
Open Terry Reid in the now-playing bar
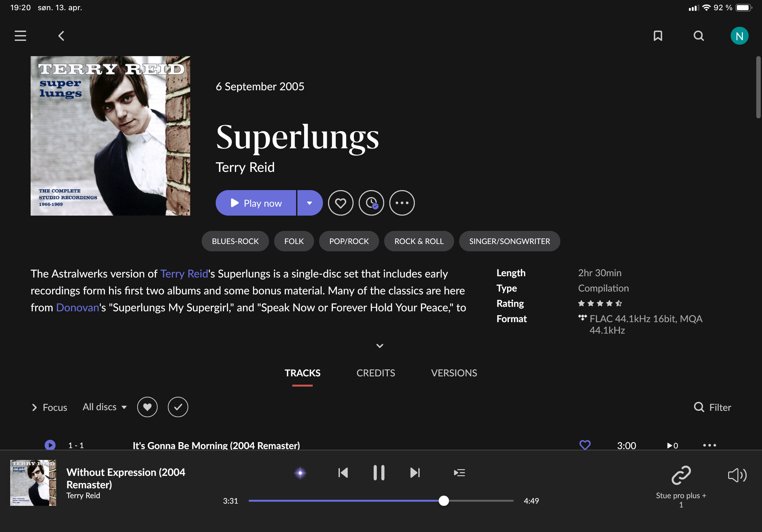(x=83, y=495)
